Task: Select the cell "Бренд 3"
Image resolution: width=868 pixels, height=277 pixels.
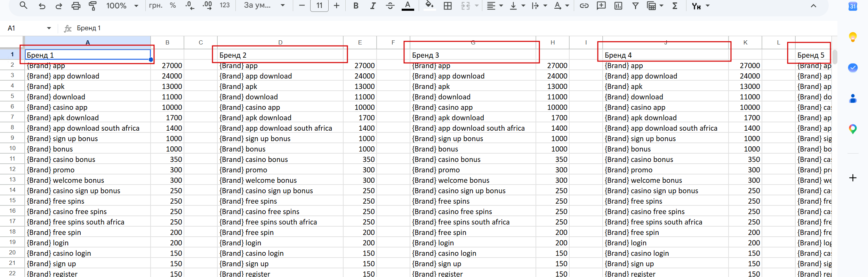Action: pos(473,55)
